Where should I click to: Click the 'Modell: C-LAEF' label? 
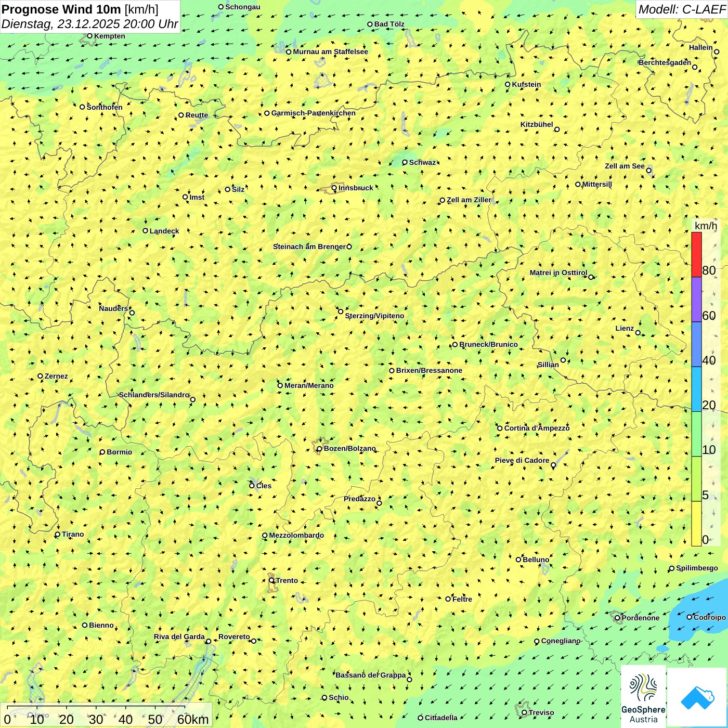pyautogui.click(x=681, y=9)
